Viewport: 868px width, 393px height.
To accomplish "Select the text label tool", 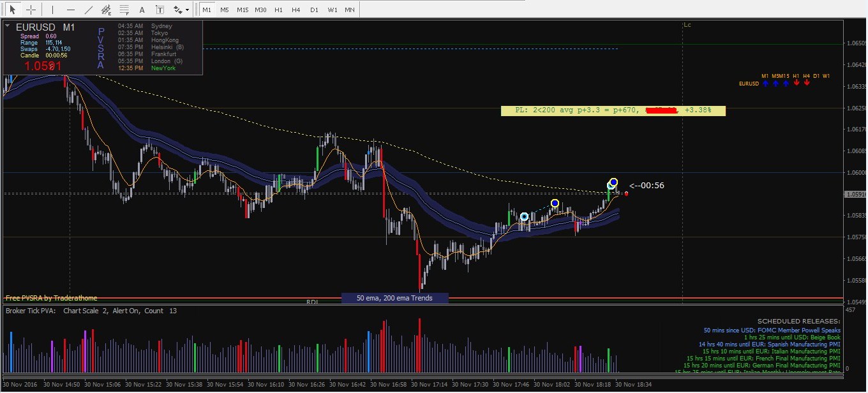I will [160, 10].
